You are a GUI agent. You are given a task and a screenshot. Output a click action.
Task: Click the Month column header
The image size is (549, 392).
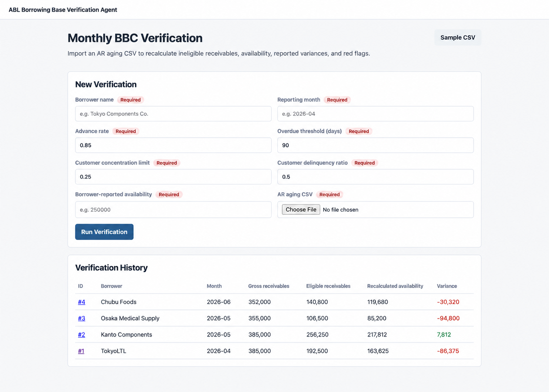214,286
